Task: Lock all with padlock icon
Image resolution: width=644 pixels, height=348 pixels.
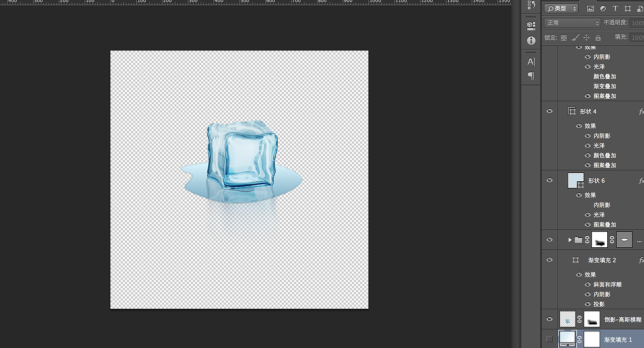Action: [x=598, y=38]
